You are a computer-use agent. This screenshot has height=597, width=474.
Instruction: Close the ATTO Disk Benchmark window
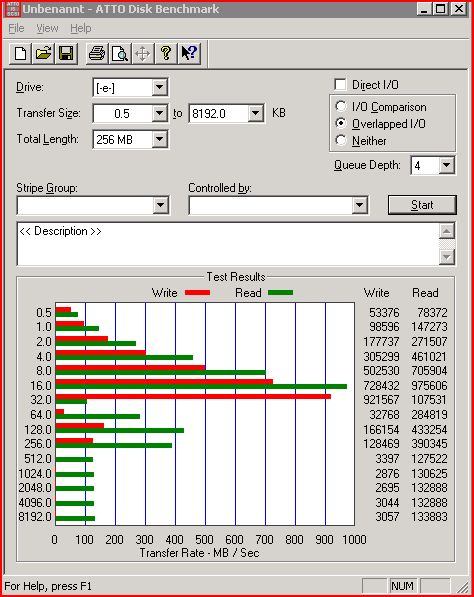click(x=459, y=9)
